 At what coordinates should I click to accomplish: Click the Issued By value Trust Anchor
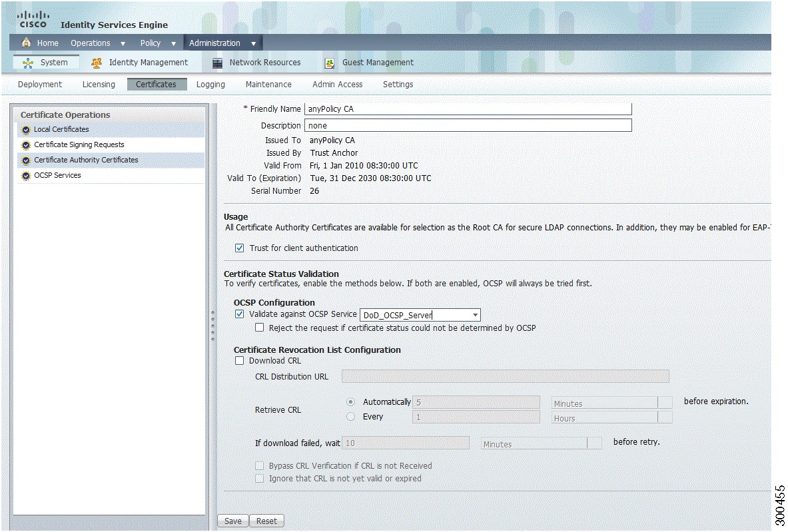click(334, 152)
